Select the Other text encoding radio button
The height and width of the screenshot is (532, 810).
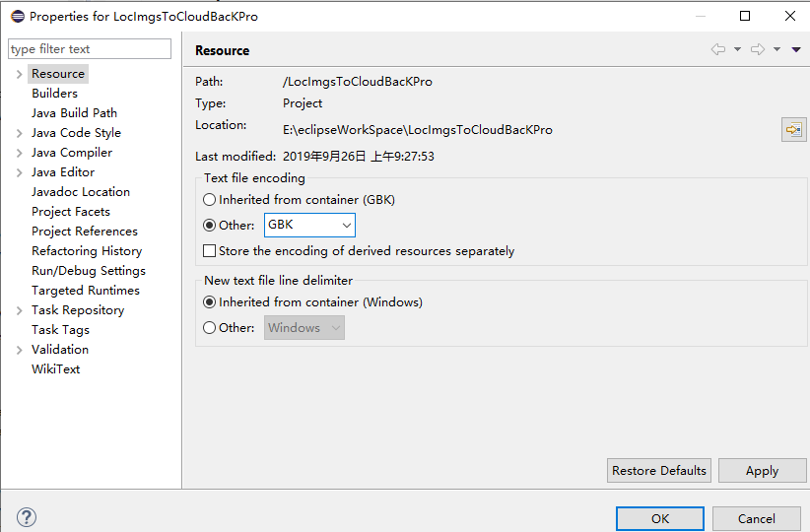[x=209, y=226]
